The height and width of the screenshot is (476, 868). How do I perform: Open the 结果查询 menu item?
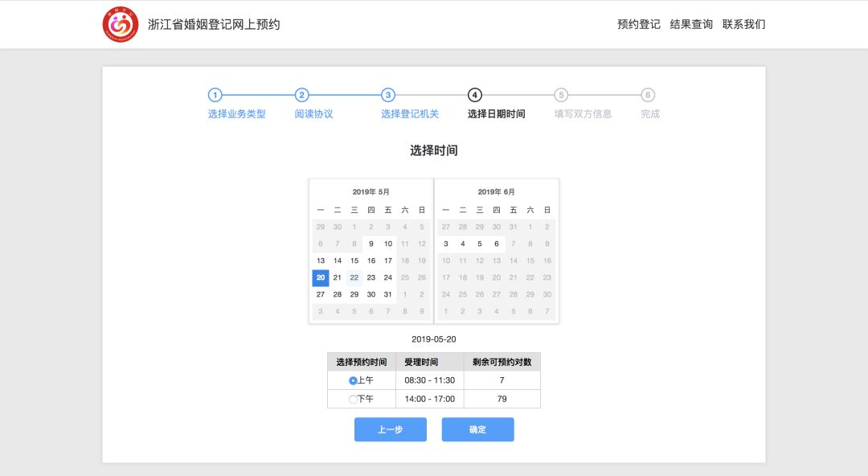pyautogui.click(x=691, y=24)
